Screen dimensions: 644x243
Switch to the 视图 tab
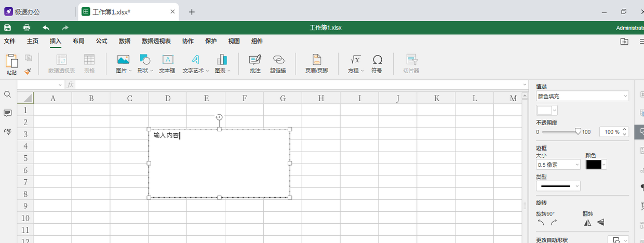[x=234, y=41]
